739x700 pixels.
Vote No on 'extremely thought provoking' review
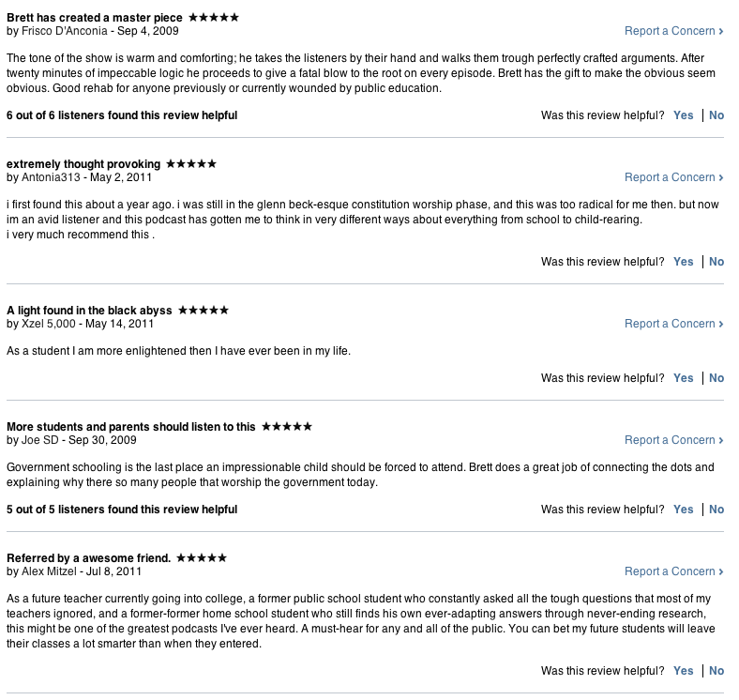point(716,262)
